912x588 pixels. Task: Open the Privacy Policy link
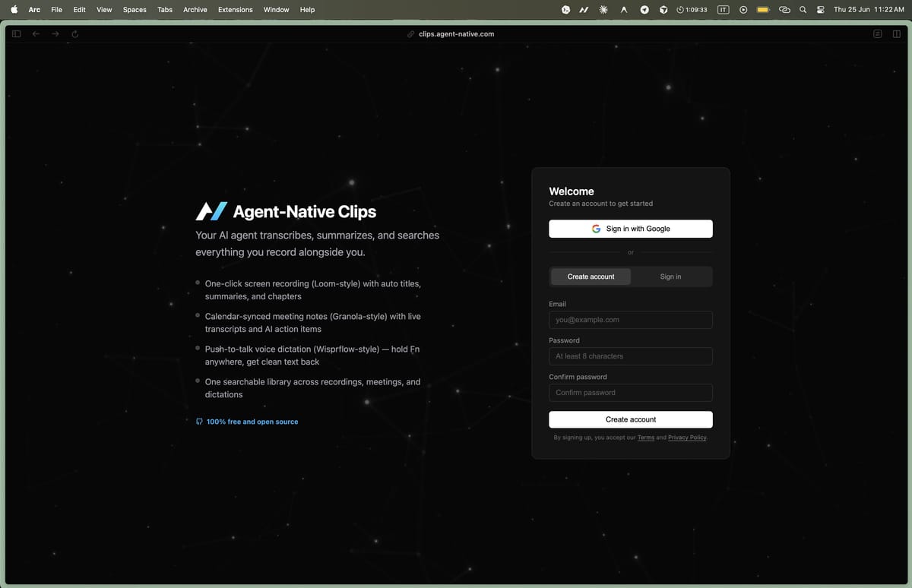(687, 438)
